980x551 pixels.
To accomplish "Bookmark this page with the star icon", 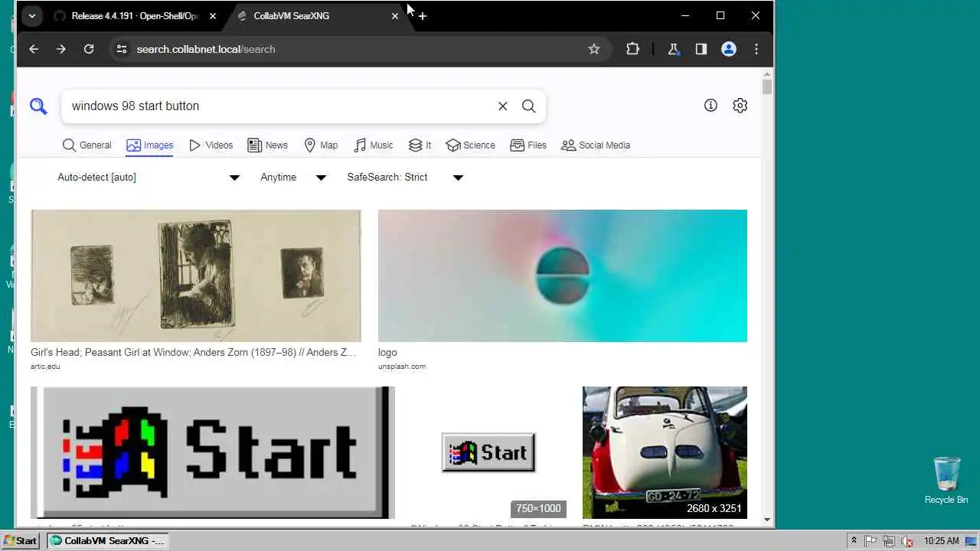I will [x=594, y=49].
